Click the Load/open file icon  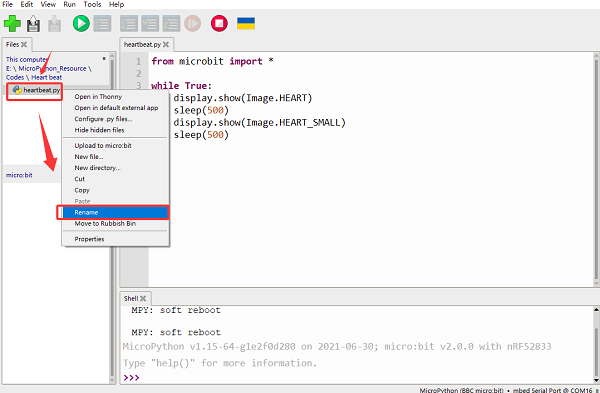click(x=33, y=24)
